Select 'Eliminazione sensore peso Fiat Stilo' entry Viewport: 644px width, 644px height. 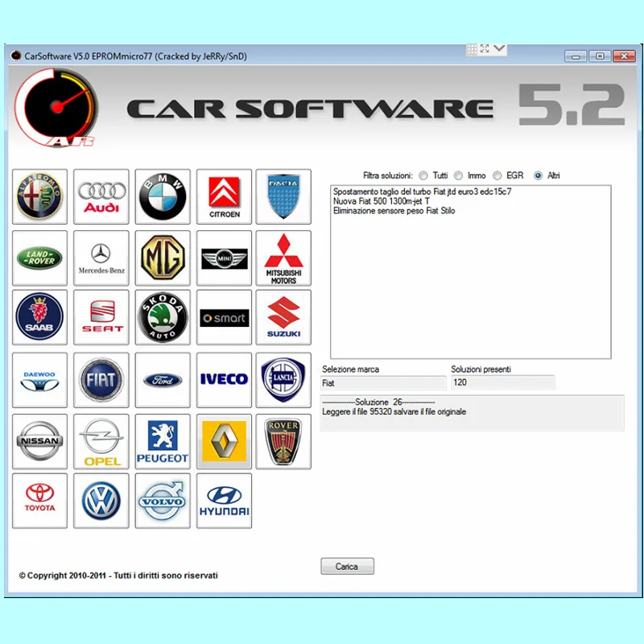click(394, 211)
